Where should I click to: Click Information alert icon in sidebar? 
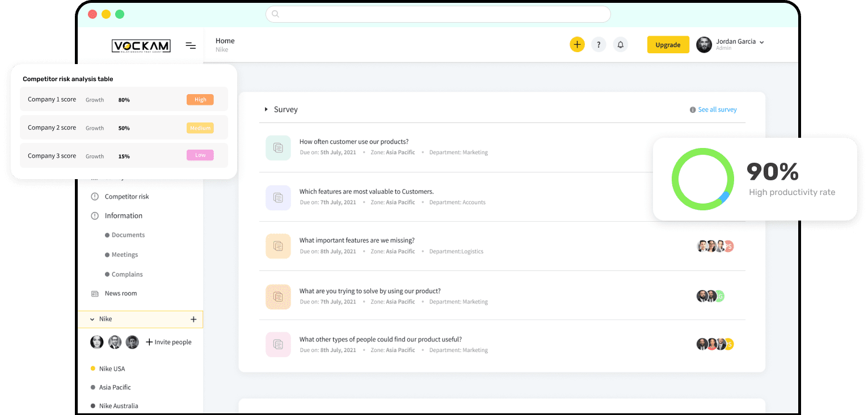point(95,216)
